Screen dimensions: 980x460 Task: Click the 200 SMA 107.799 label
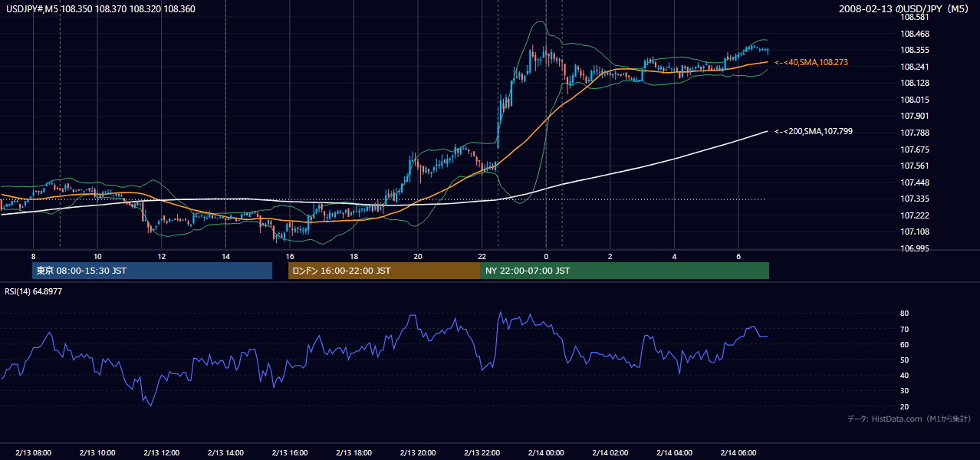[x=814, y=131]
